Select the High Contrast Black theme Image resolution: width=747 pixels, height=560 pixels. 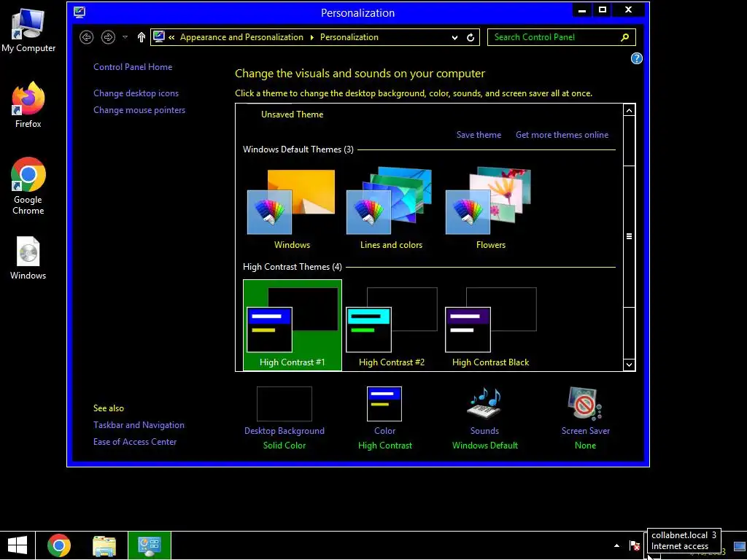(x=491, y=325)
